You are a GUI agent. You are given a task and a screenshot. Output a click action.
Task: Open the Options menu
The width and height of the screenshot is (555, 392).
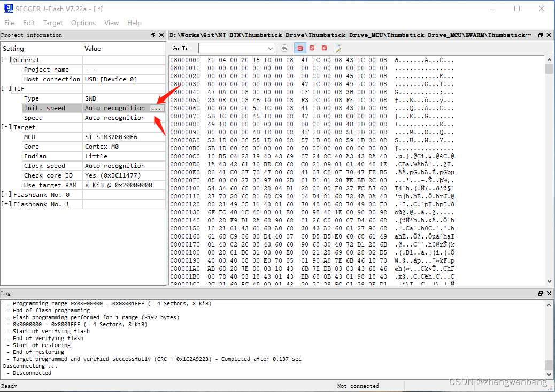pyautogui.click(x=83, y=22)
